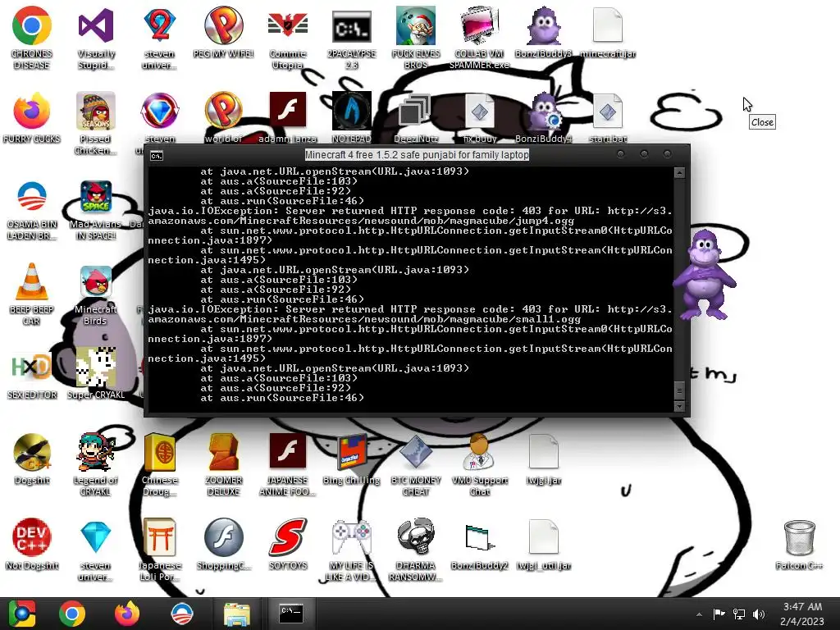Viewport: 840px width, 630px height.
Task: Click the purple Bonzi Buddy gorilla character
Action: pyautogui.click(x=704, y=274)
